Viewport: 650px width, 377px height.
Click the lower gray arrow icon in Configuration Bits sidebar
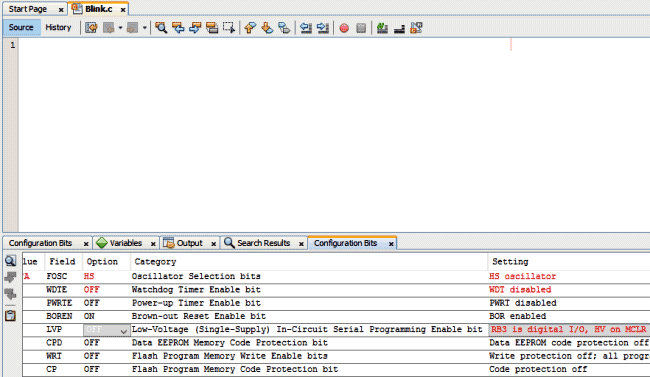[10, 294]
